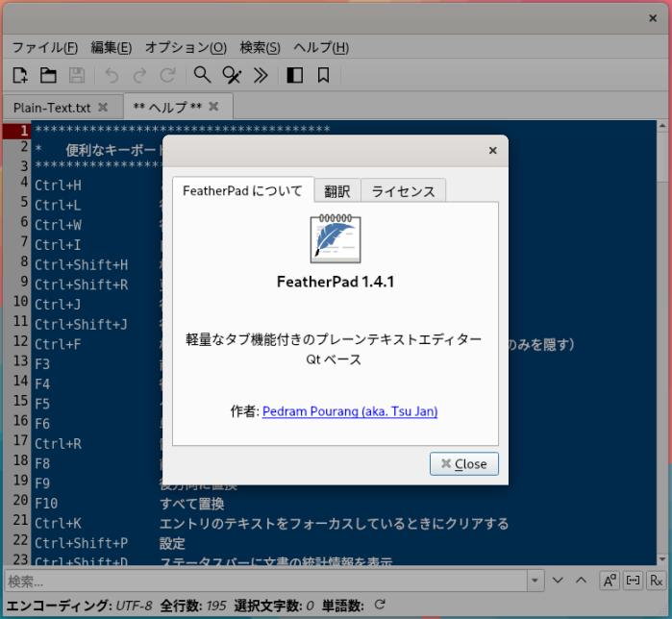Viewport: 672px width, 619px height.
Task: Open the 検索(S) menu
Action: (260, 47)
